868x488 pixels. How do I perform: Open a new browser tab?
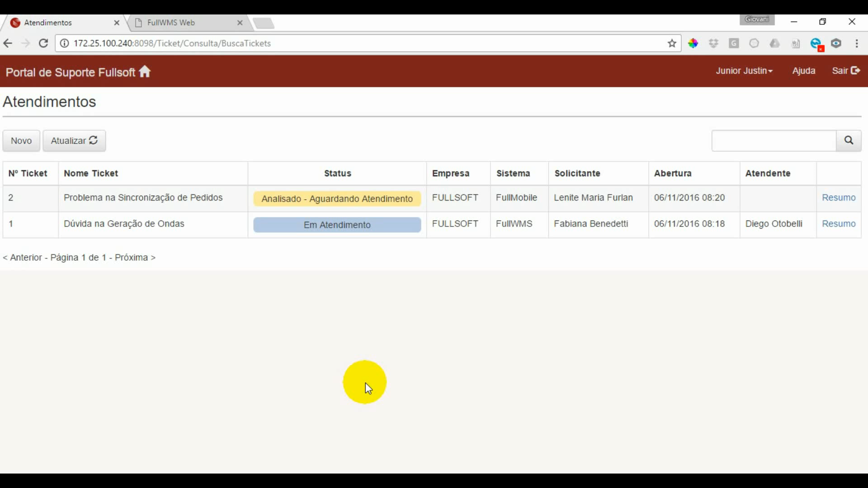tap(264, 23)
